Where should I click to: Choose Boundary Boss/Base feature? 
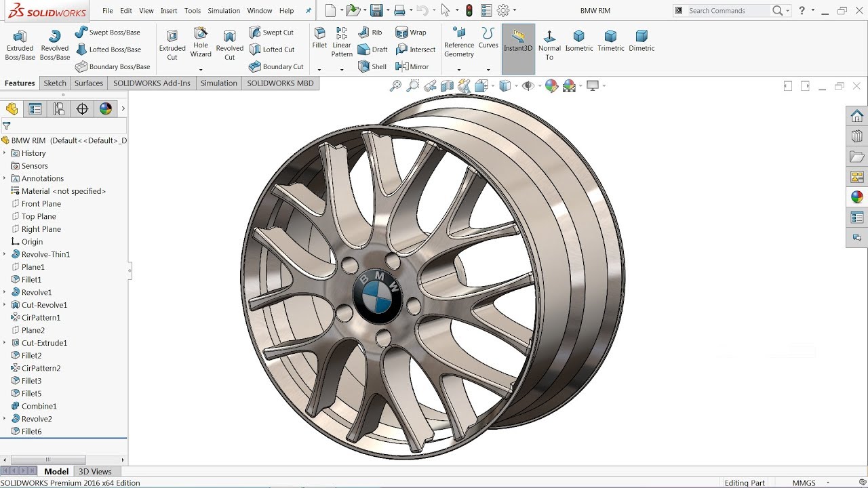[x=113, y=66]
